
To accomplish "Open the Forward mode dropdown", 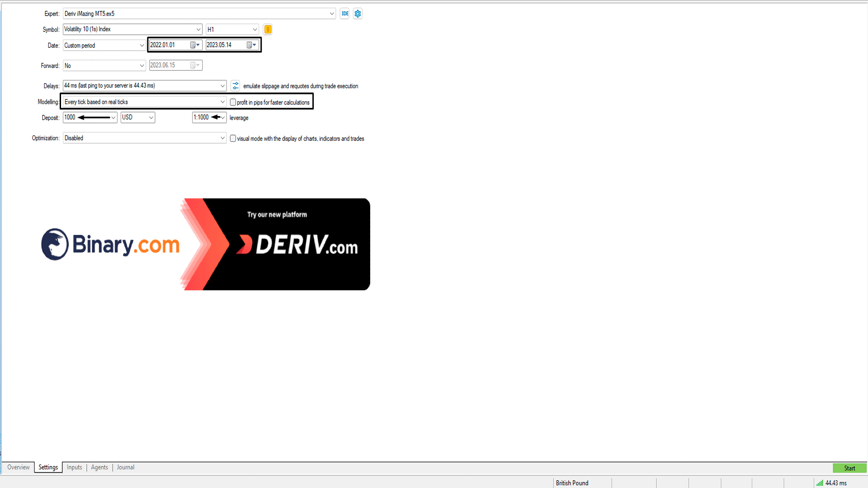I will [x=104, y=66].
